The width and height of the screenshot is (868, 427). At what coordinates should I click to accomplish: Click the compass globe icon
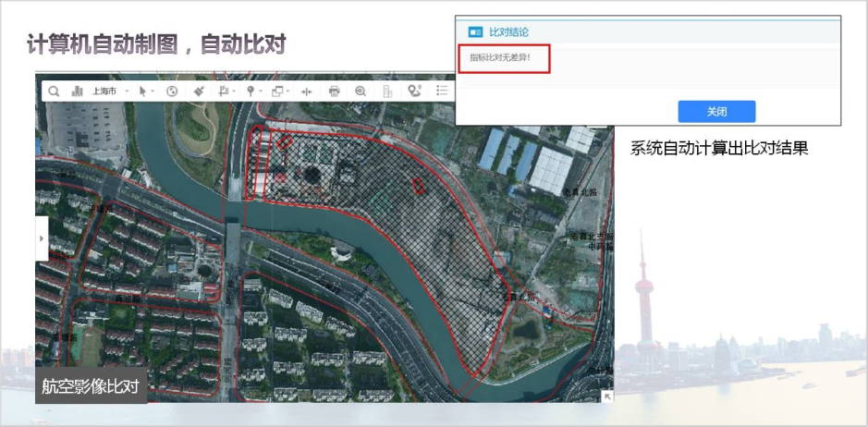[172, 91]
